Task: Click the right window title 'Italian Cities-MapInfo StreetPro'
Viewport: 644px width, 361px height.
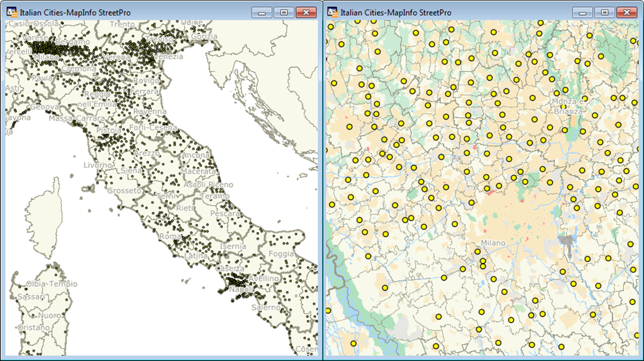Action: (396, 13)
